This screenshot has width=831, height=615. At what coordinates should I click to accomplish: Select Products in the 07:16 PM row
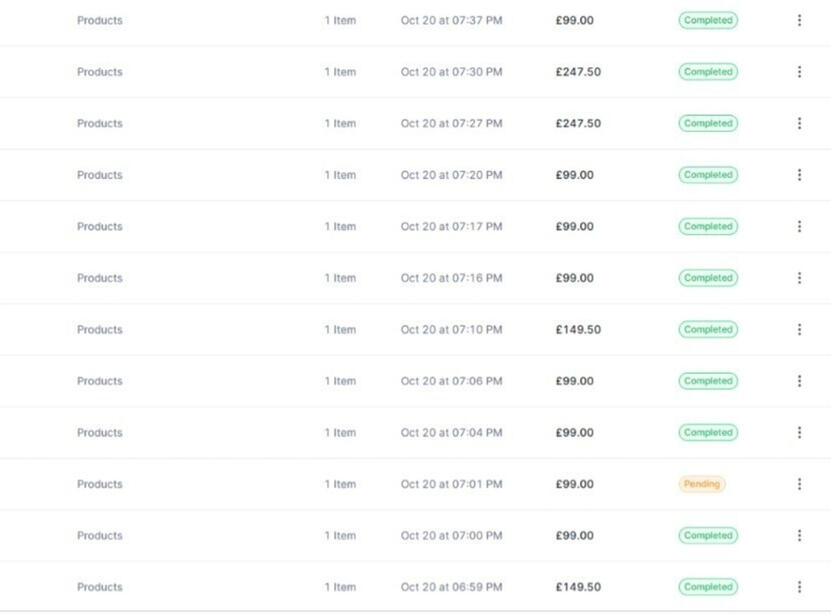[x=100, y=278]
